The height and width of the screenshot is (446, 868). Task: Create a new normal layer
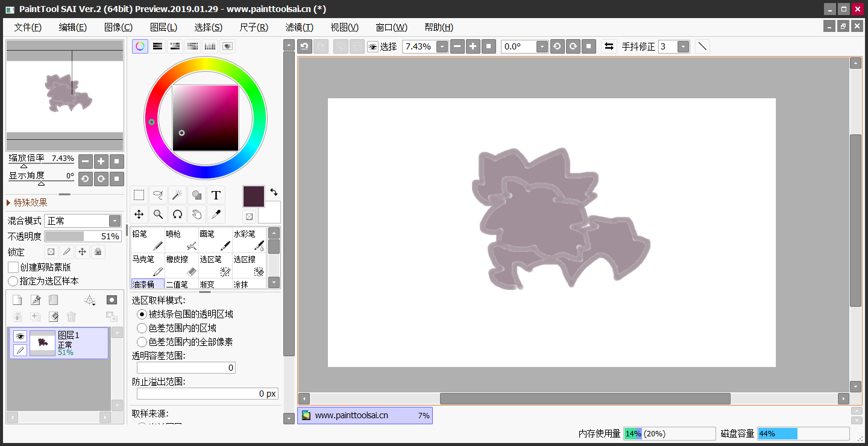(17, 300)
